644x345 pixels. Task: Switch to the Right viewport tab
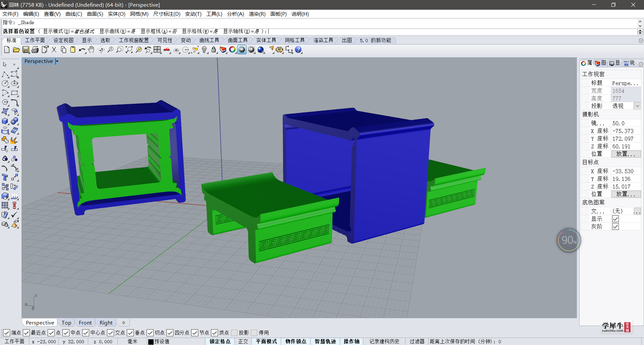106,323
